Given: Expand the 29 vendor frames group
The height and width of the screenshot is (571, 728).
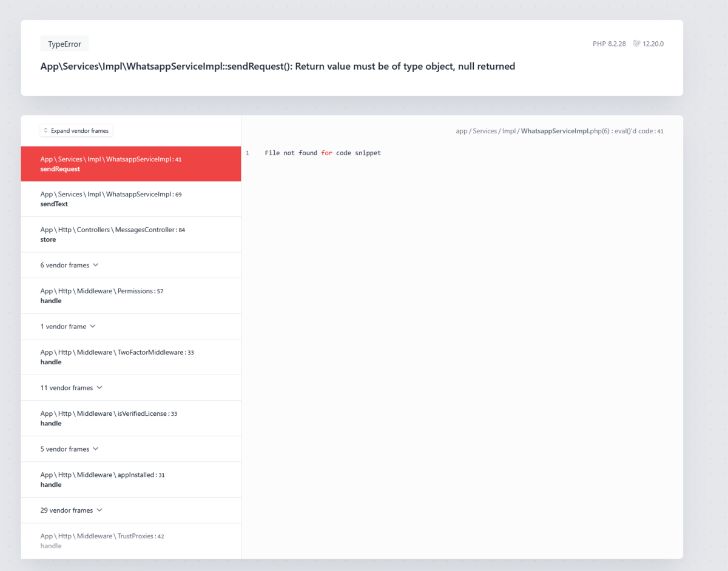Looking at the screenshot, I should tap(131, 510).
